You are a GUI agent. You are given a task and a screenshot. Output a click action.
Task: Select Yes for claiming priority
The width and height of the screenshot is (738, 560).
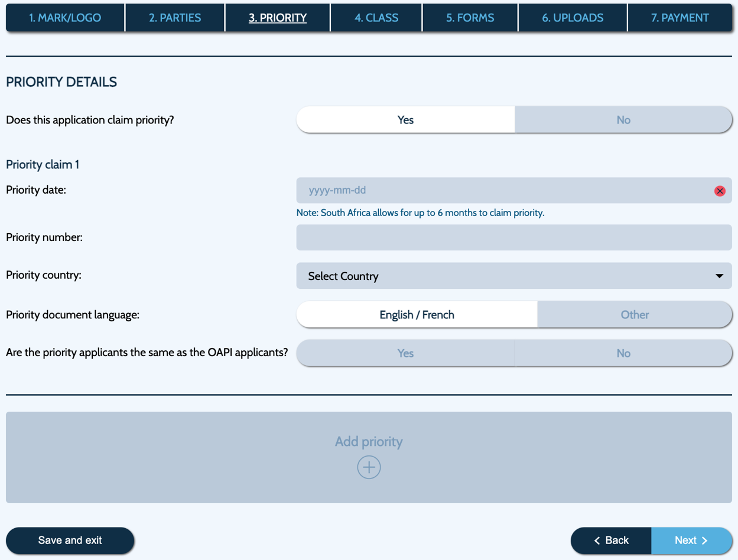(x=405, y=120)
